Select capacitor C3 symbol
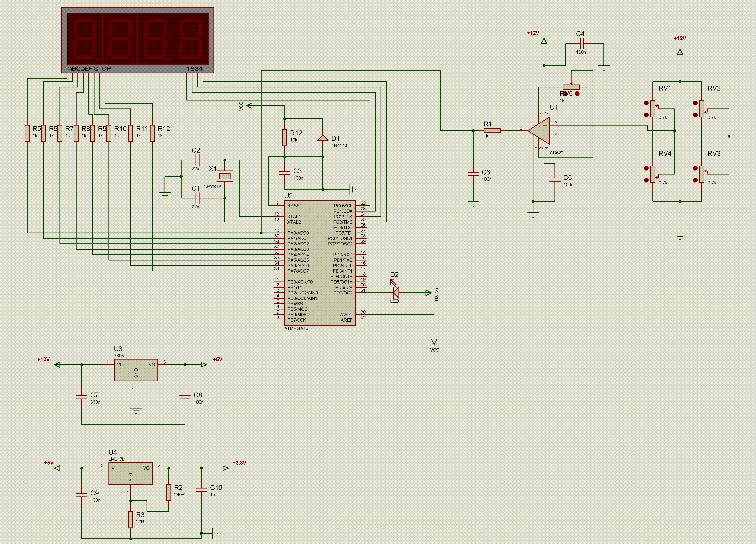This screenshot has width=756, height=544. pyautogui.click(x=284, y=173)
